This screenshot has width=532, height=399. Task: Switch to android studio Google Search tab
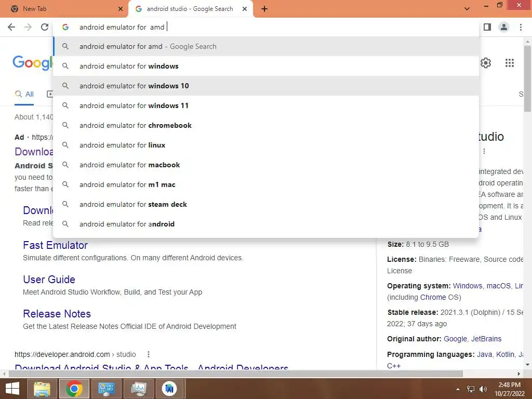(x=190, y=9)
